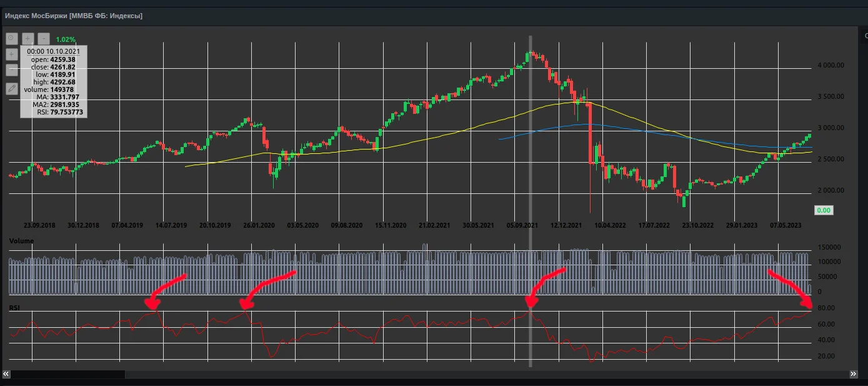
Task: Click the green 1.02% change label
Action: [66, 39]
